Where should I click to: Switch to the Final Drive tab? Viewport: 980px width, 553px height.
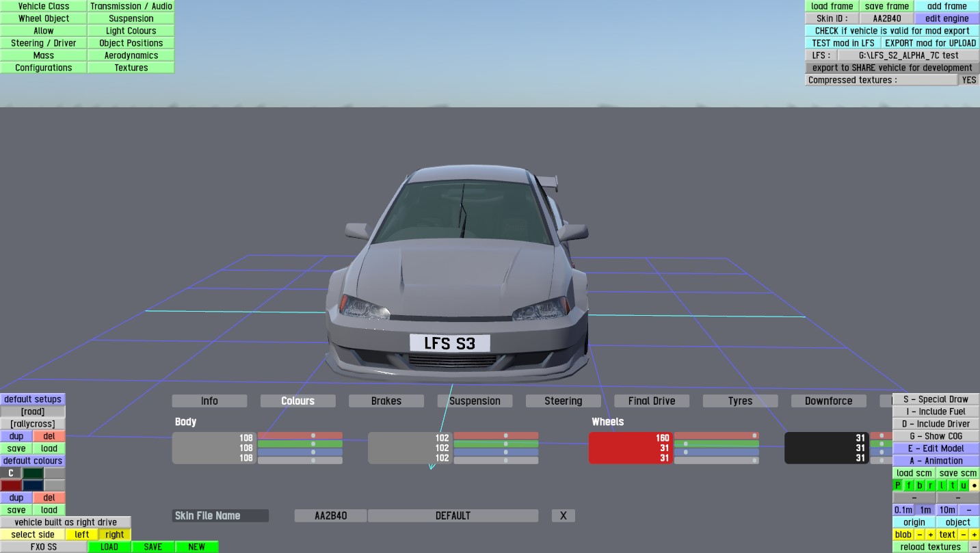point(652,401)
